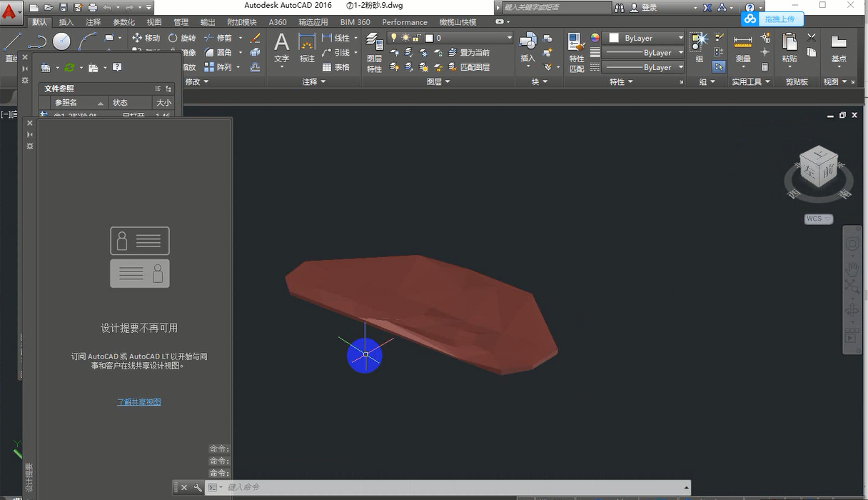The width and height of the screenshot is (868, 500).
Task: Toggle layer lock padlock icon
Action: 418,38
